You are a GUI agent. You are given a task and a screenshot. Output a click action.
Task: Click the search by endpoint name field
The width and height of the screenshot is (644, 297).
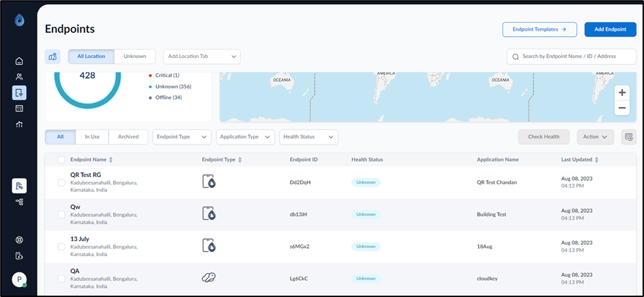(571, 57)
